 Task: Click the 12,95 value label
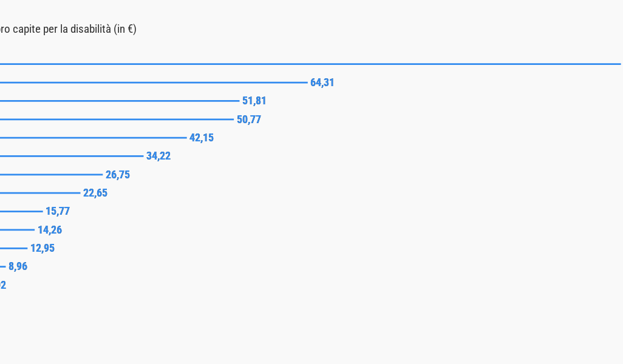[x=43, y=248]
